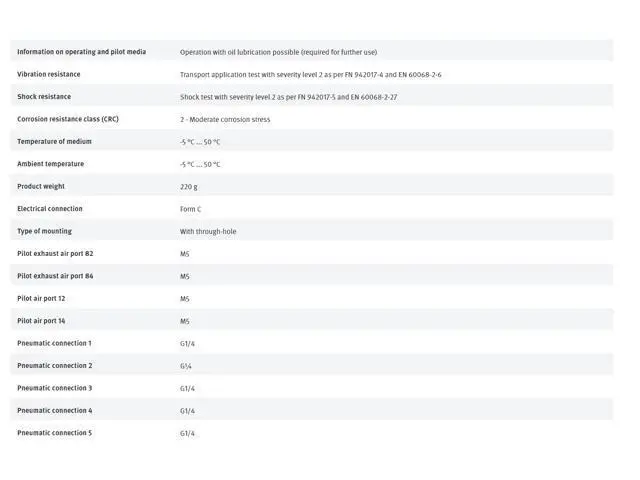Click the 'Temperature of medium' label
The image size is (640, 480).
54,141
